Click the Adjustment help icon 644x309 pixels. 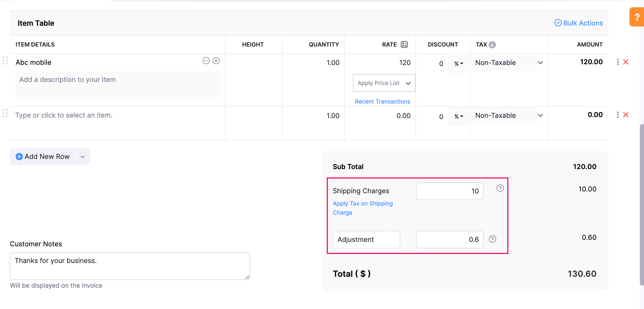(x=492, y=239)
